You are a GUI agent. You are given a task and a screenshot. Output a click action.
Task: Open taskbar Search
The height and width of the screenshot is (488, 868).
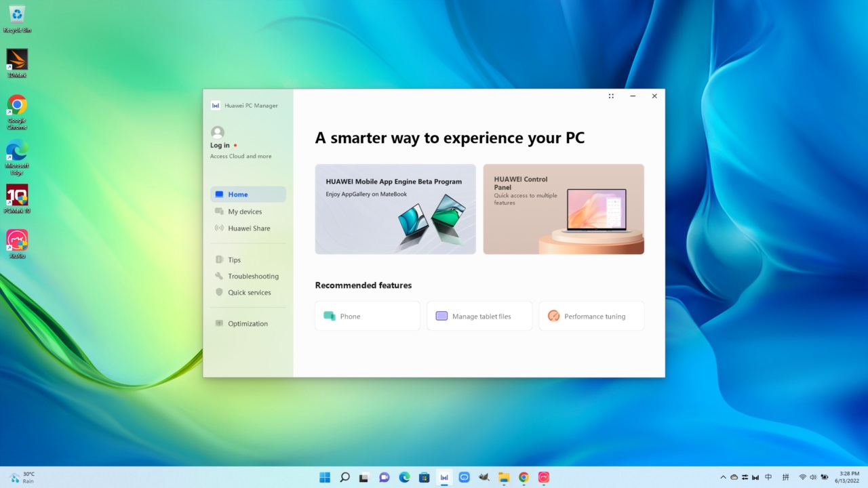coord(344,477)
